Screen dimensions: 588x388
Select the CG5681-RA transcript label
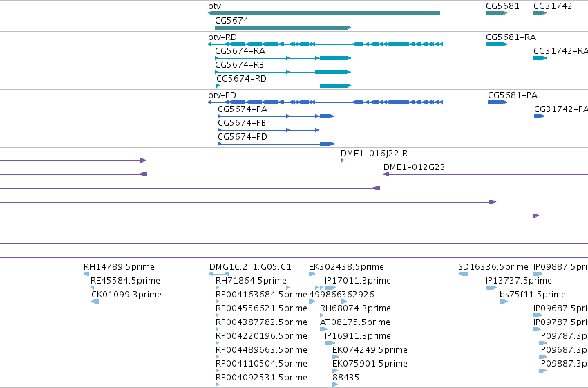511,37
